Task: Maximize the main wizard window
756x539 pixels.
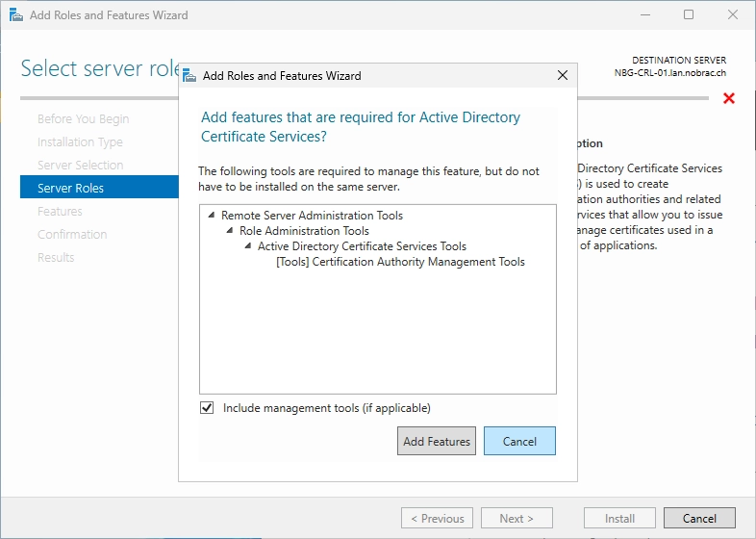Action: coord(689,14)
